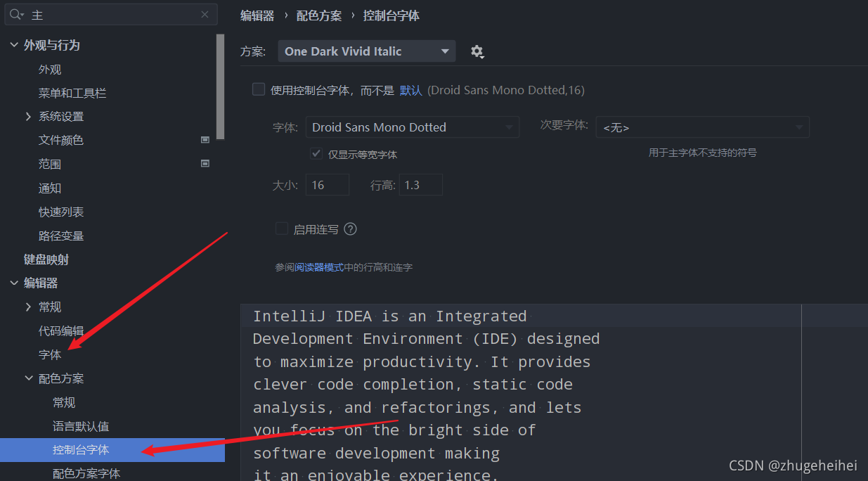Uncheck 仅显示等宽字体

click(316, 153)
